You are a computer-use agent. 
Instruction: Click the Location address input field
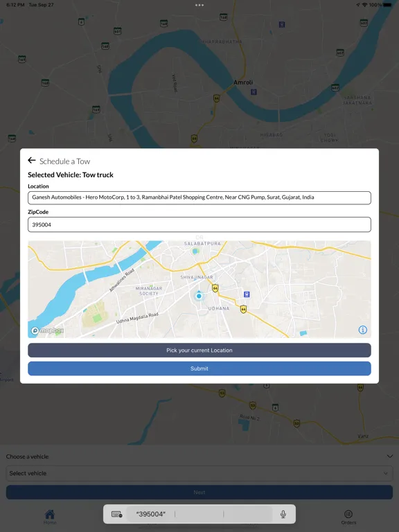click(199, 197)
